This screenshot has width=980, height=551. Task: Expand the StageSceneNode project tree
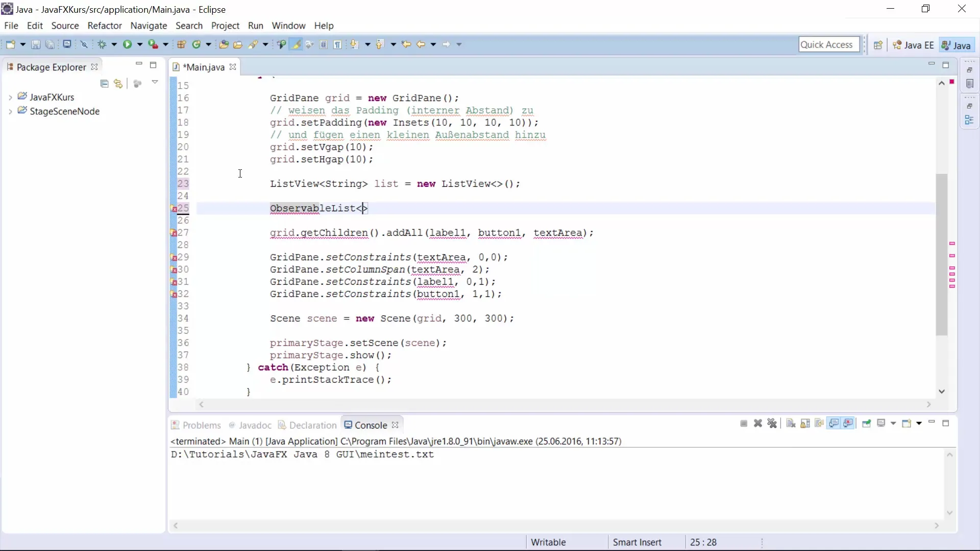10,112
